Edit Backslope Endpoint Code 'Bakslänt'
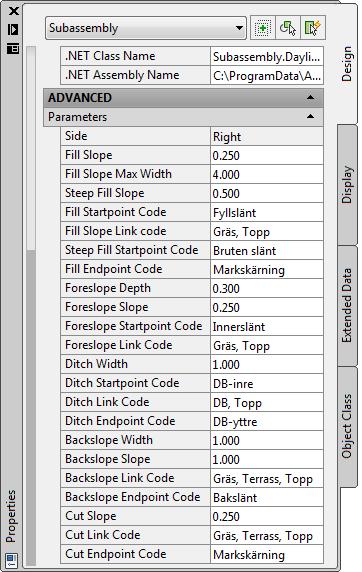 tap(267, 497)
